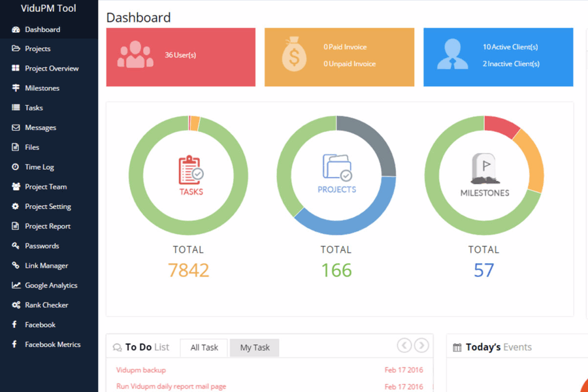Click the Today's Events calendar icon
The image size is (588, 392).
[457, 348]
